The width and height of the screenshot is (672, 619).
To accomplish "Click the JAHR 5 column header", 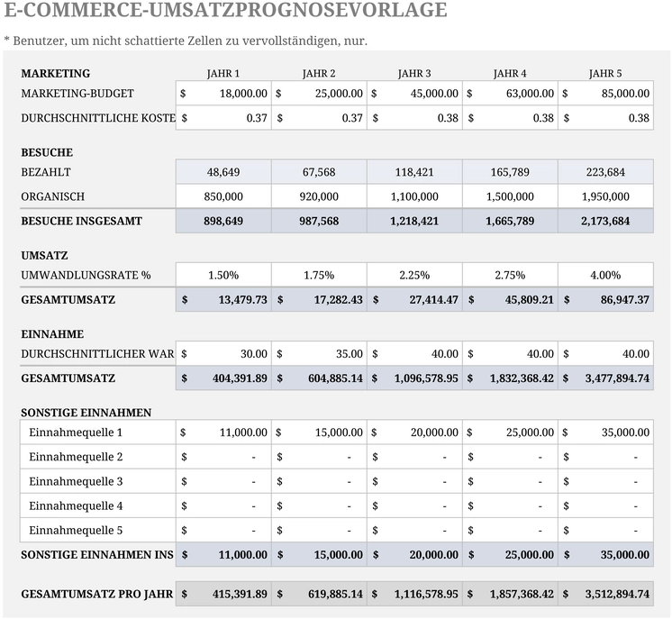I will [605, 74].
